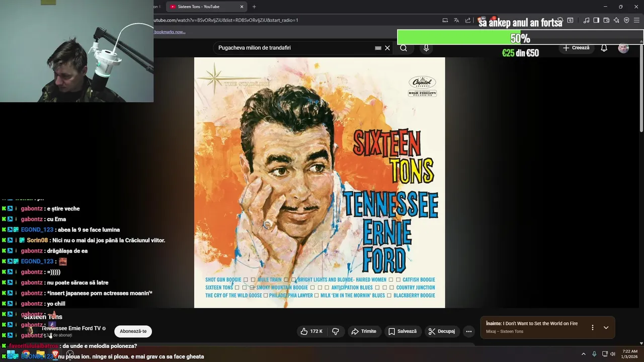Image resolution: width=644 pixels, height=362 pixels.
Task: Click the Creează button
Action: point(577,48)
